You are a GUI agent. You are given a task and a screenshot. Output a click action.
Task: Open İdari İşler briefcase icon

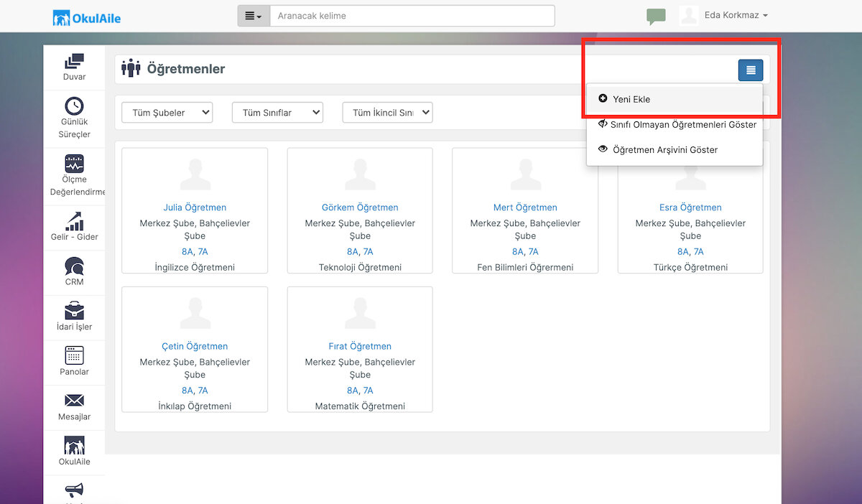(74, 311)
